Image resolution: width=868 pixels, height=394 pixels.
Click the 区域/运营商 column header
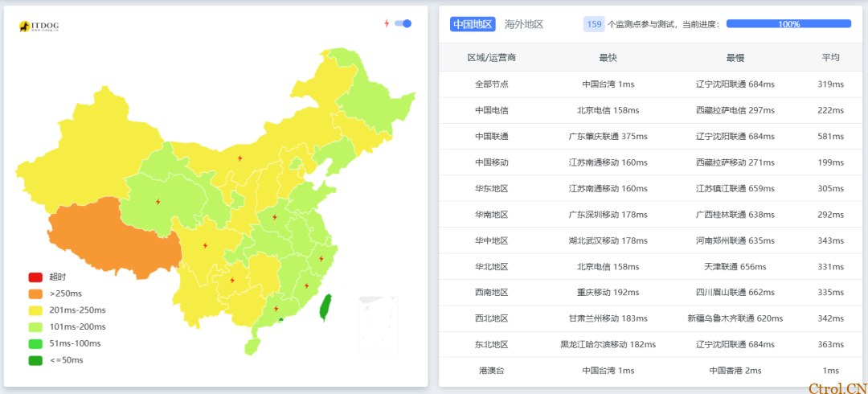coord(492,58)
